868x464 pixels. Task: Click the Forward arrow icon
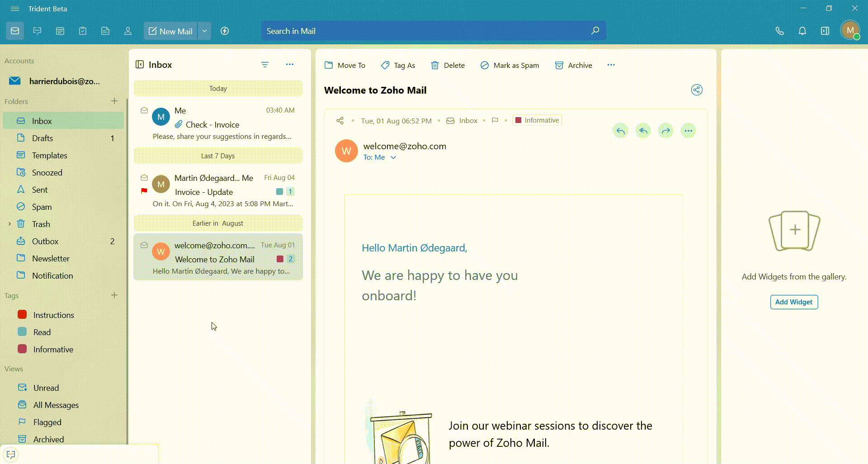(665, 131)
